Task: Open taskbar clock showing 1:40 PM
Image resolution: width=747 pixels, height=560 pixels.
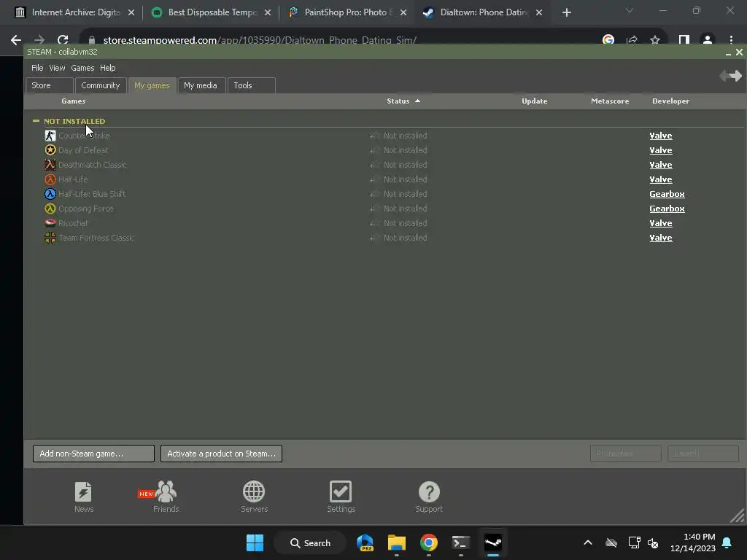Action: pos(693,542)
